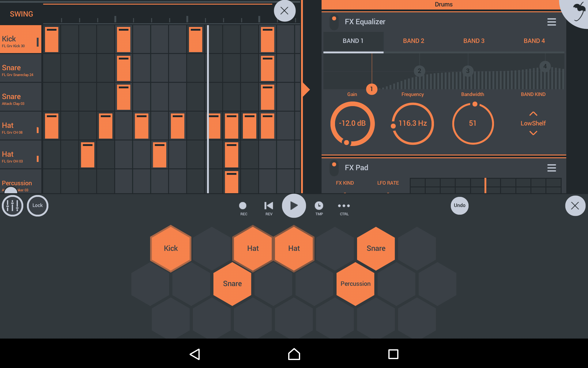Viewport: 588px width, 368px height.
Task: Select the BAND 4 tab
Action: pyautogui.click(x=534, y=40)
